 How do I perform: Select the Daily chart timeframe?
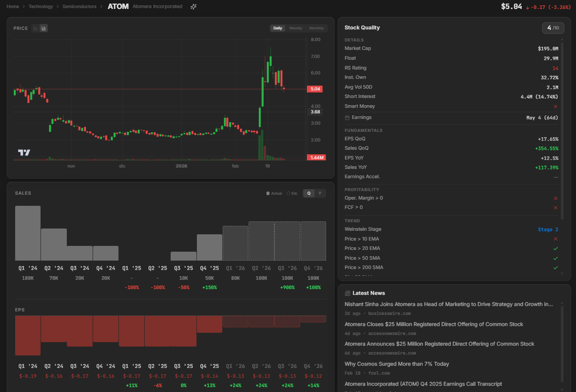click(x=278, y=28)
